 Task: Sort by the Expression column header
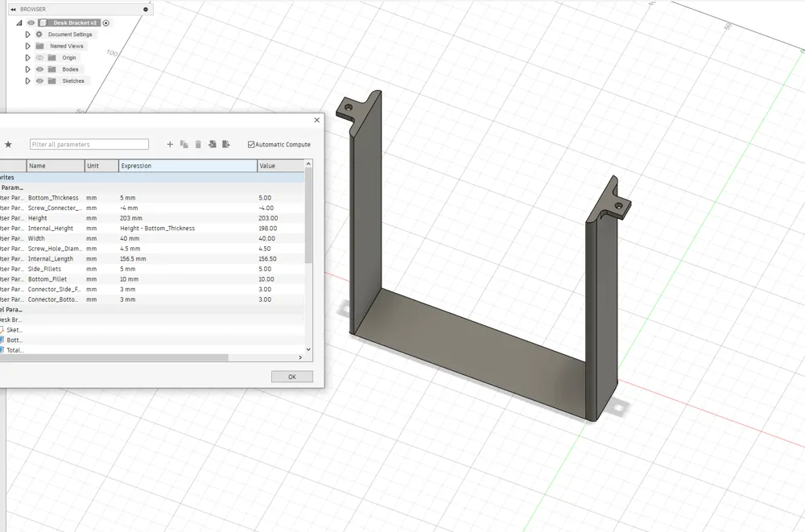pos(188,165)
